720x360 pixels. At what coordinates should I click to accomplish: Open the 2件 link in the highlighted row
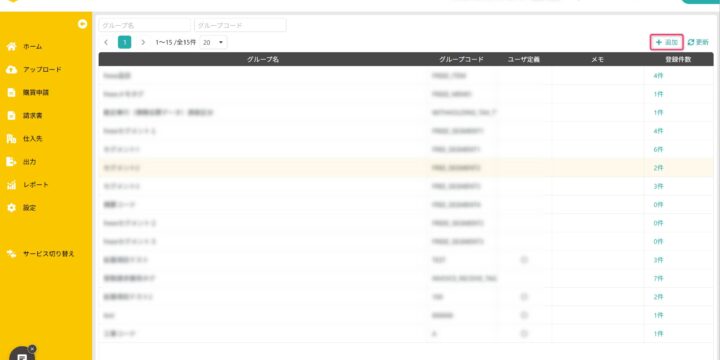(x=658, y=168)
